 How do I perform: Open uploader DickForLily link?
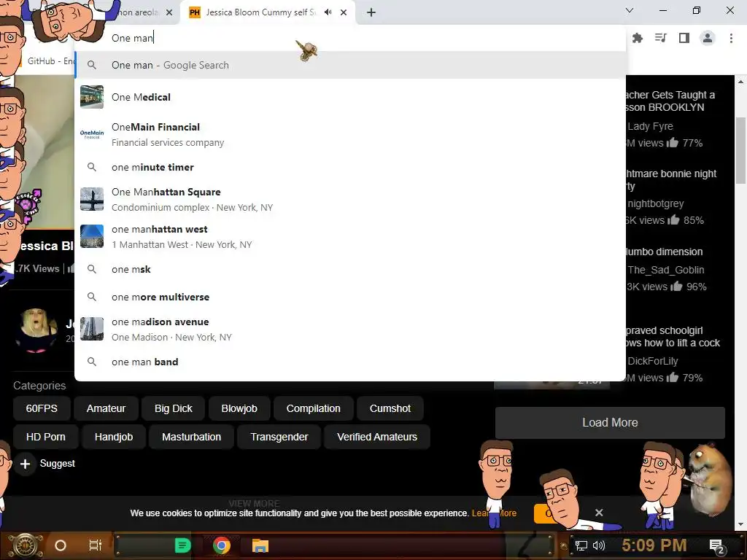tap(652, 361)
